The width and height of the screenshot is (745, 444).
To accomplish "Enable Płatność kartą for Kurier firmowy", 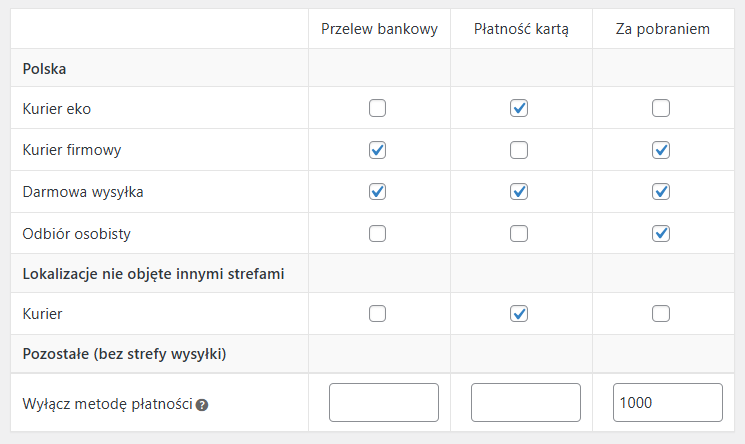I will coord(519,150).
